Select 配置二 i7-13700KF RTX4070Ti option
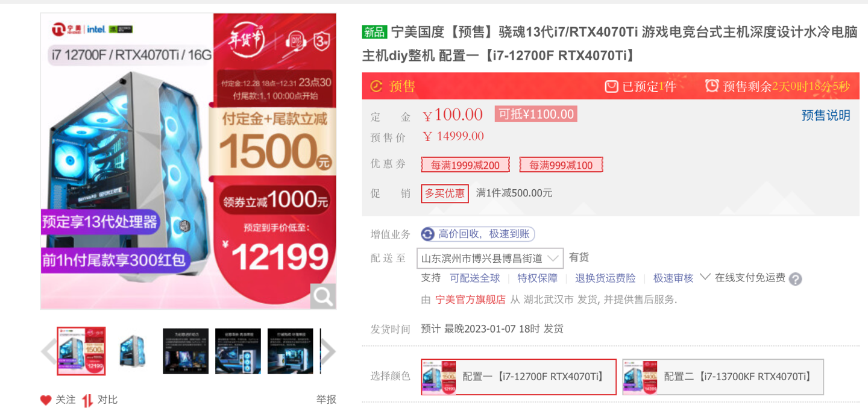Image resolution: width=868 pixels, height=411 pixels. click(x=723, y=377)
